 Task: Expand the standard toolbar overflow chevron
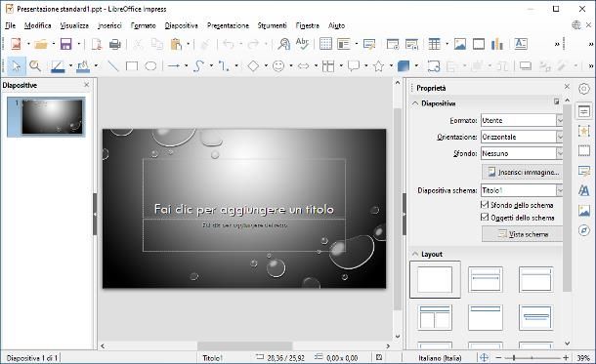click(x=557, y=44)
